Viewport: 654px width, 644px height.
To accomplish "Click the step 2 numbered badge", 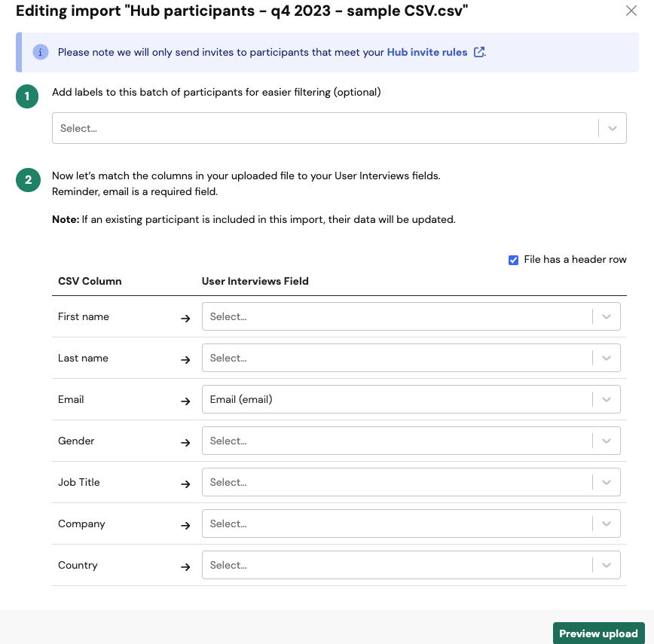I will coord(28,181).
